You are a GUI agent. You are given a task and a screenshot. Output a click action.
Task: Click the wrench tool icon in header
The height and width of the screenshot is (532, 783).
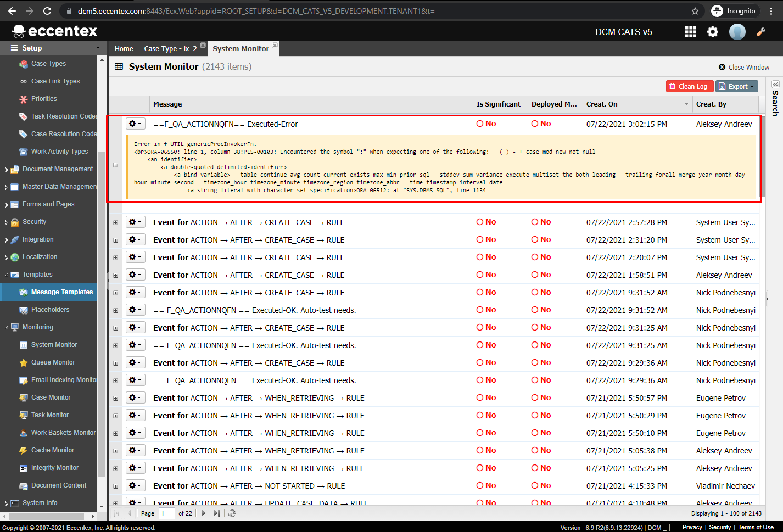pos(760,32)
